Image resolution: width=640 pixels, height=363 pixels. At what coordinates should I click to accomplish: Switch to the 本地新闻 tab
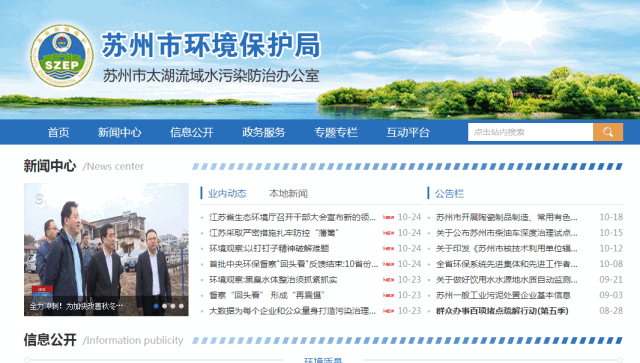pos(288,194)
